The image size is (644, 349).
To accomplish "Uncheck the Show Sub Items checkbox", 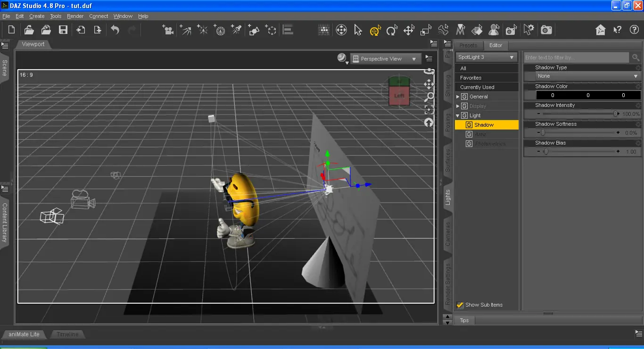I will [x=460, y=305].
